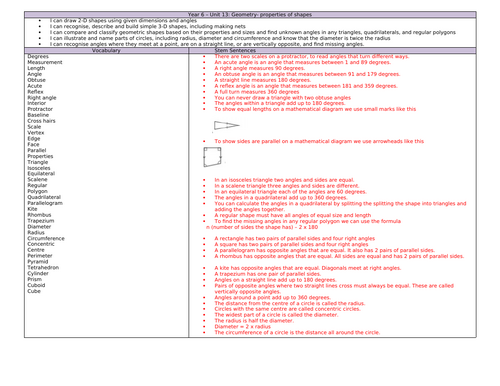The image size is (500, 386).
Task: Click the vocabulary word 'Scalene'
Action: coord(37,180)
